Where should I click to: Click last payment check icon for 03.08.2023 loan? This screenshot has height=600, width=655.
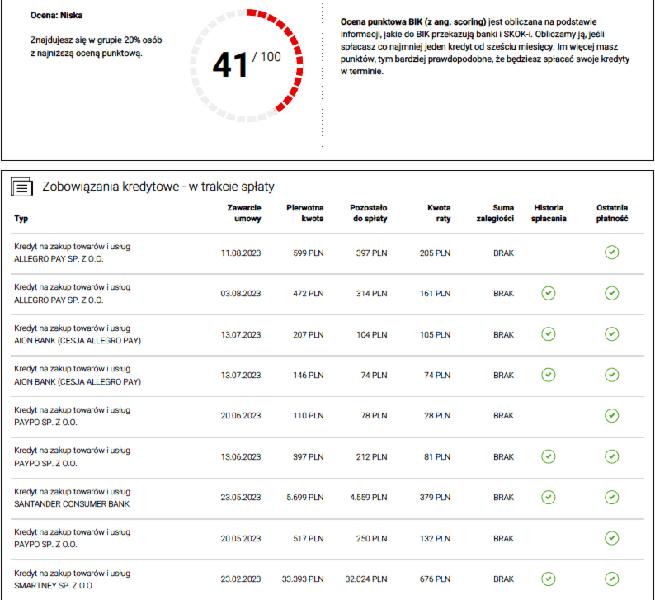tap(612, 293)
